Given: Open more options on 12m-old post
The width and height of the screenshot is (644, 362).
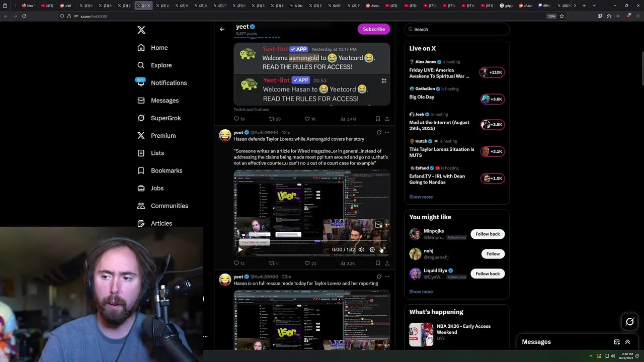Looking at the screenshot, I should coord(387,132).
